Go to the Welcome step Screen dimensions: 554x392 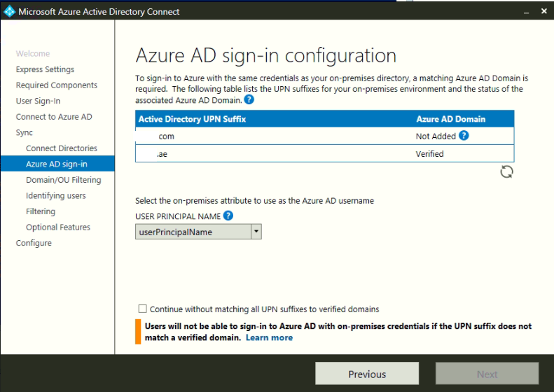[x=33, y=54]
